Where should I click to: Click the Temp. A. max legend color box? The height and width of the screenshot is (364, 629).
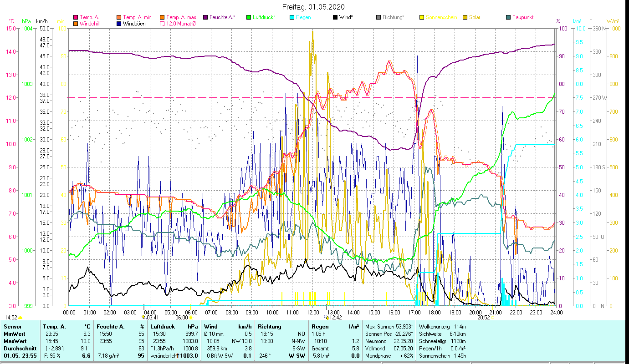162,17
